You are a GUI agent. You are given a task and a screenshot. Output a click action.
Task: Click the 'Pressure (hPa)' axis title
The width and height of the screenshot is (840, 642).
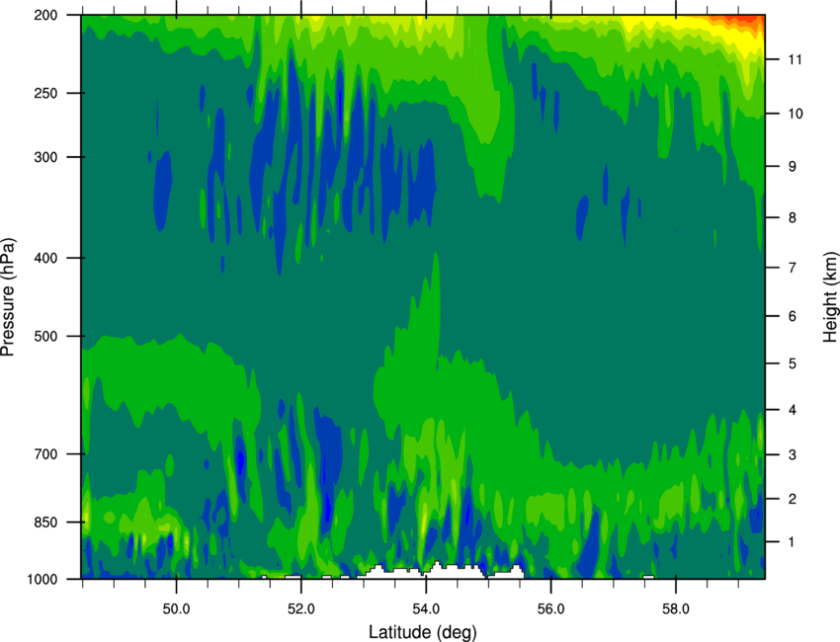8,297
